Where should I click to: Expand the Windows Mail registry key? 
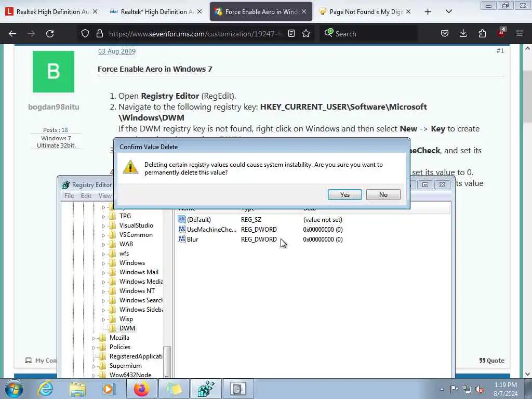103,272
